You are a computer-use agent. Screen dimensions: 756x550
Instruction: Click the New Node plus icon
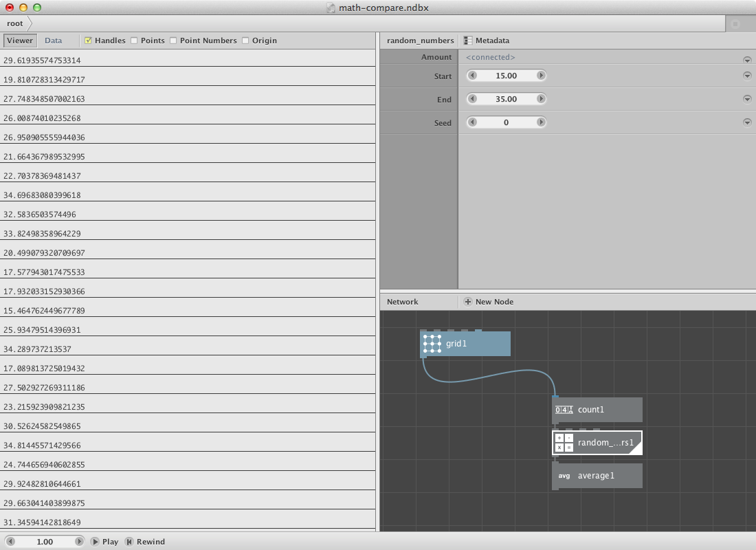468,302
